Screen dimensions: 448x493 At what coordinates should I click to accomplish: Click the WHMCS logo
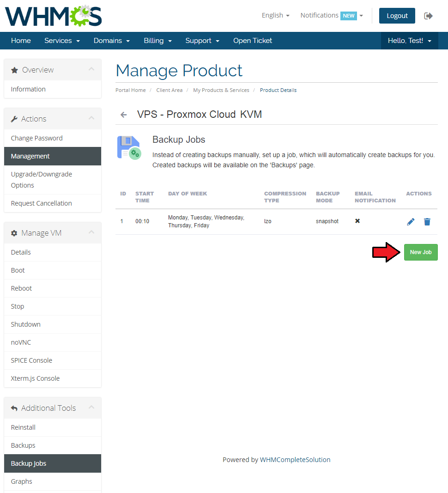point(54,16)
